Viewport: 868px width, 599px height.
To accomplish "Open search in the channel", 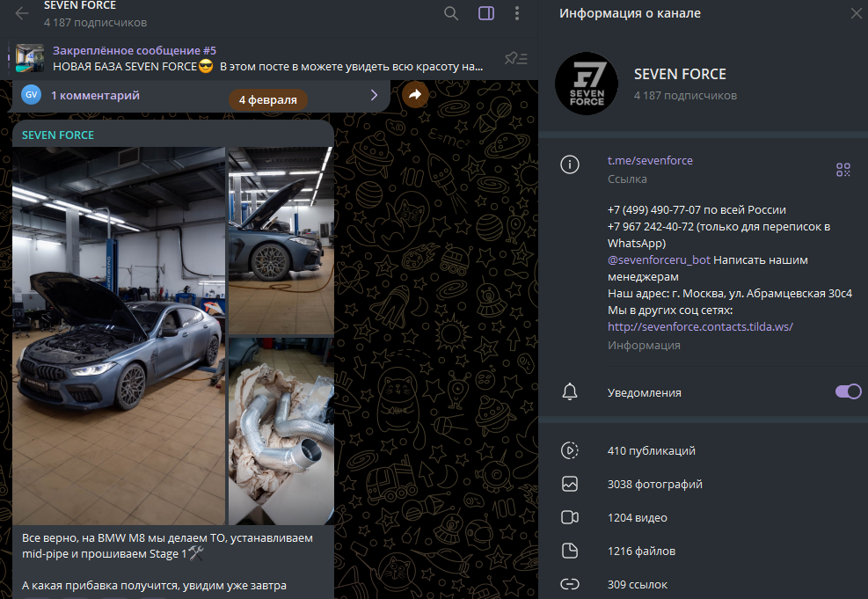I will click(451, 13).
